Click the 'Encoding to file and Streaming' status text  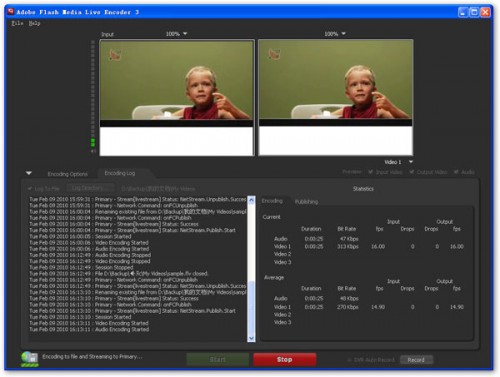click(92, 357)
